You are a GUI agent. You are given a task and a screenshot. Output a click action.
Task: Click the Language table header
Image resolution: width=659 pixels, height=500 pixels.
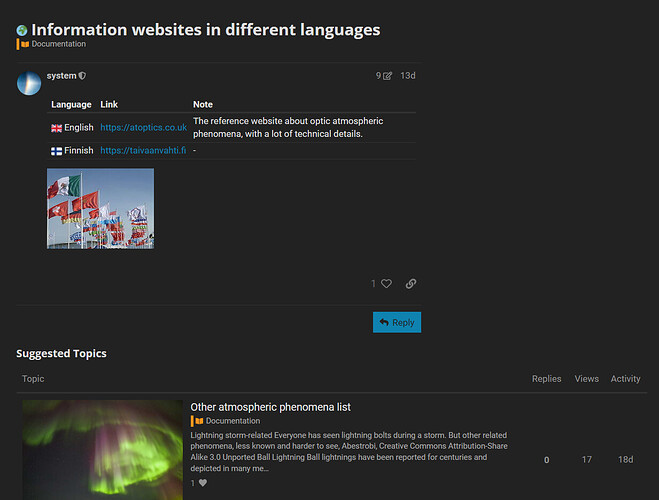pyautogui.click(x=71, y=105)
